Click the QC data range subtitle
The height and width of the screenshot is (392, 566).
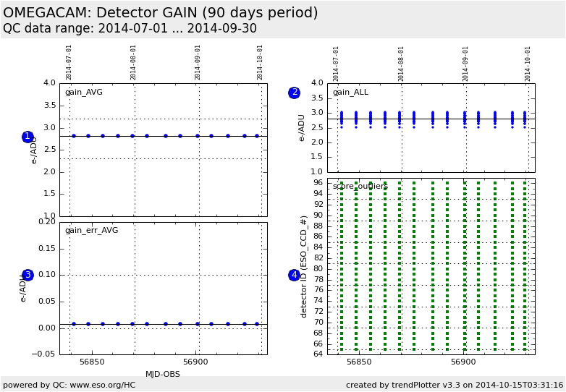point(130,29)
